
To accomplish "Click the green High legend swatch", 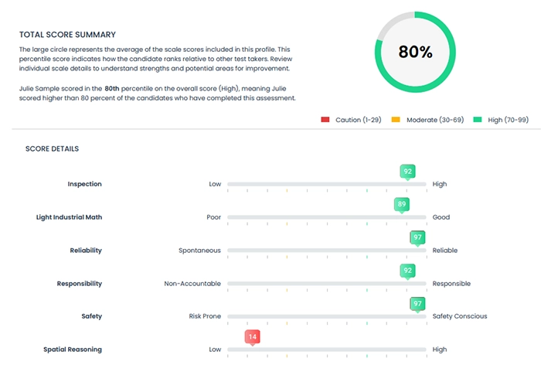I will point(478,120).
